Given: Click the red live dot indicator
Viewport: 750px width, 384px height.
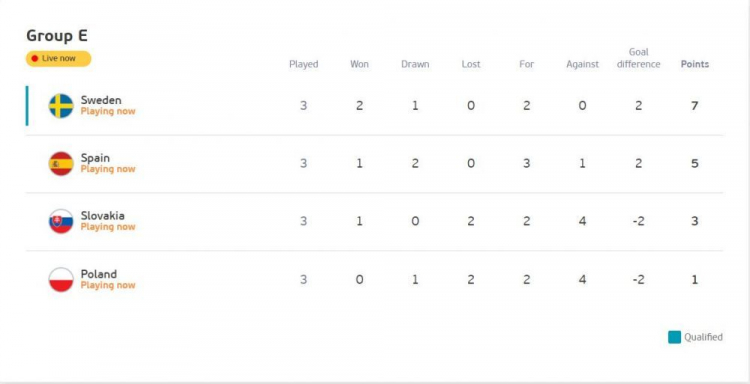Looking at the screenshot, I should point(34,59).
